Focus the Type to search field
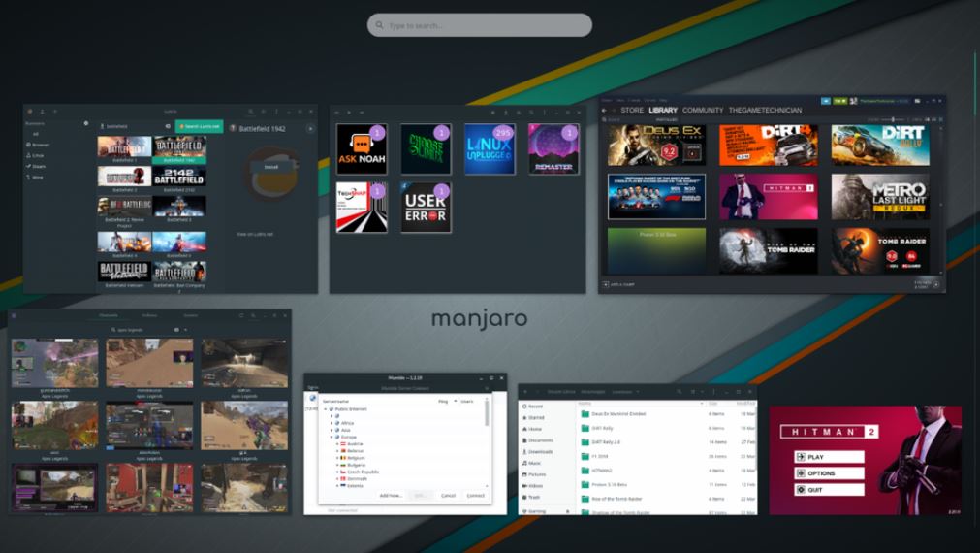The width and height of the screenshot is (980, 553). point(480,25)
